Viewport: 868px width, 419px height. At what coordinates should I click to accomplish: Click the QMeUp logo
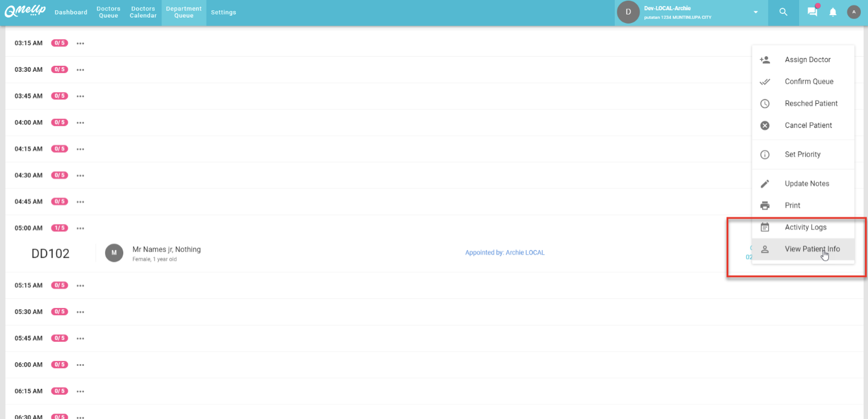tap(25, 11)
